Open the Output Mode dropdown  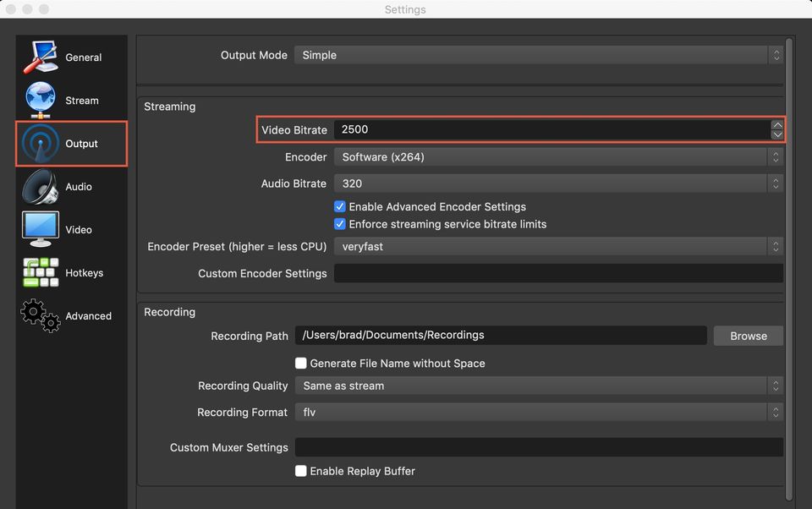[539, 55]
